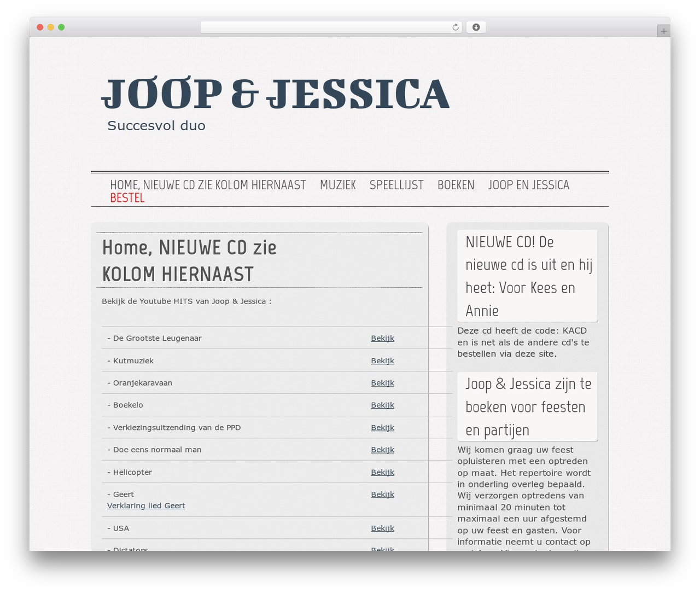Choose the red Bestel menu item
This screenshot has height=593, width=700.
pyautogui.click(x=127, y=198)
